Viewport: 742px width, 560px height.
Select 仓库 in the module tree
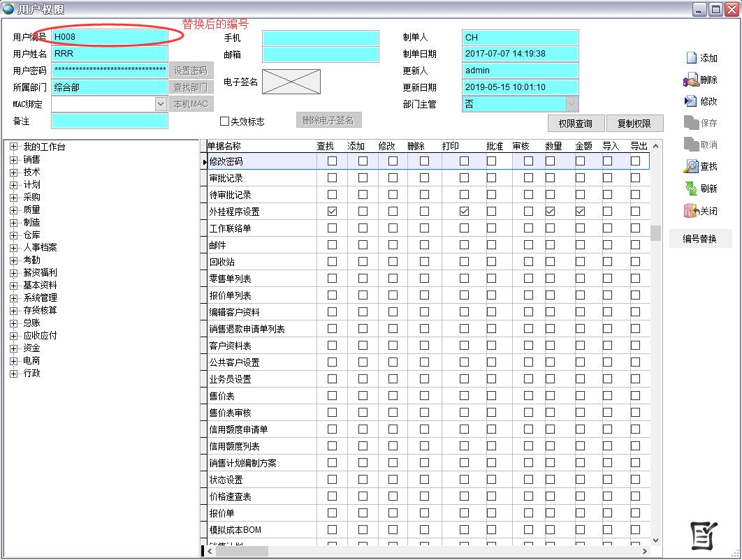[32, 235]
